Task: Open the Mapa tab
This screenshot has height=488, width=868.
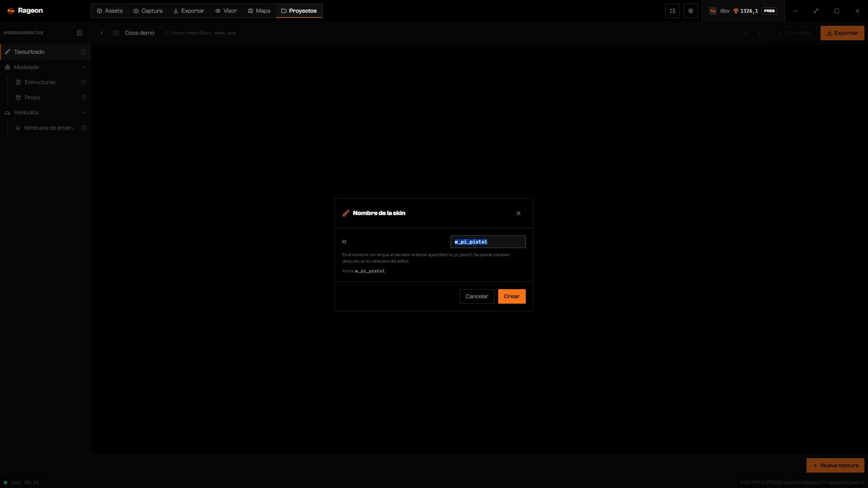Action: (x=259, y=11)
